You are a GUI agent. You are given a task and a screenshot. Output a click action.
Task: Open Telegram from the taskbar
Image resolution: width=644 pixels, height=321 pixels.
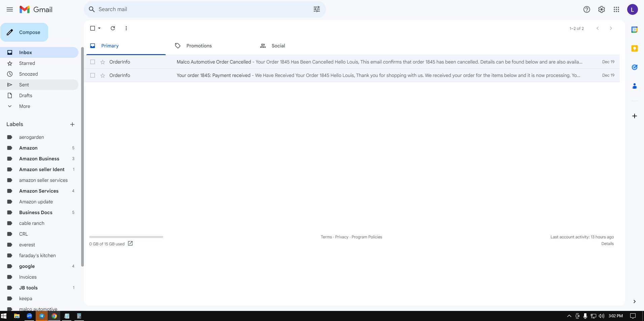tap(42, 316)
